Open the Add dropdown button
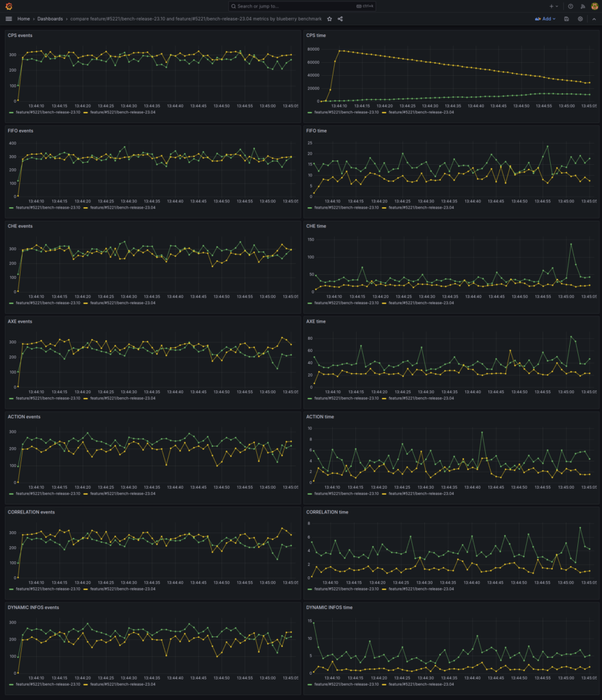 click(x=545, y=18)
